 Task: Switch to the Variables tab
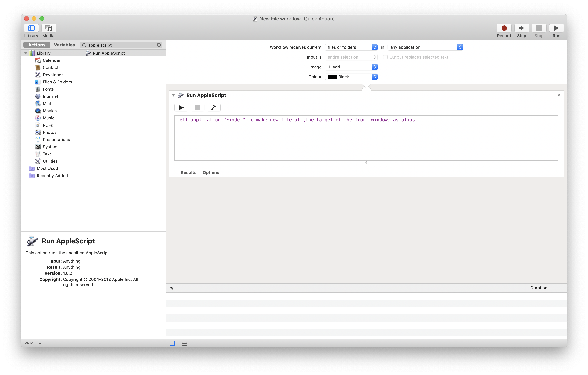(x=64, y=45)
